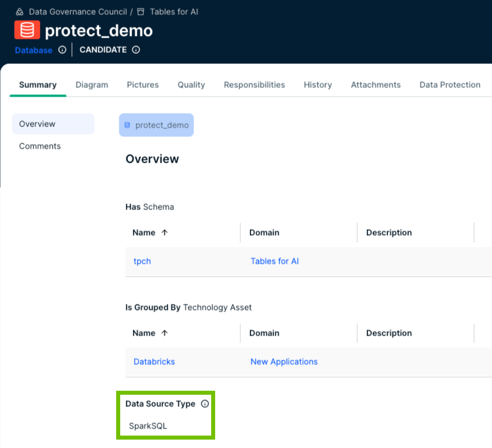Open the History tab
Viewport: 492px width, 448px height.
(317, 85)
